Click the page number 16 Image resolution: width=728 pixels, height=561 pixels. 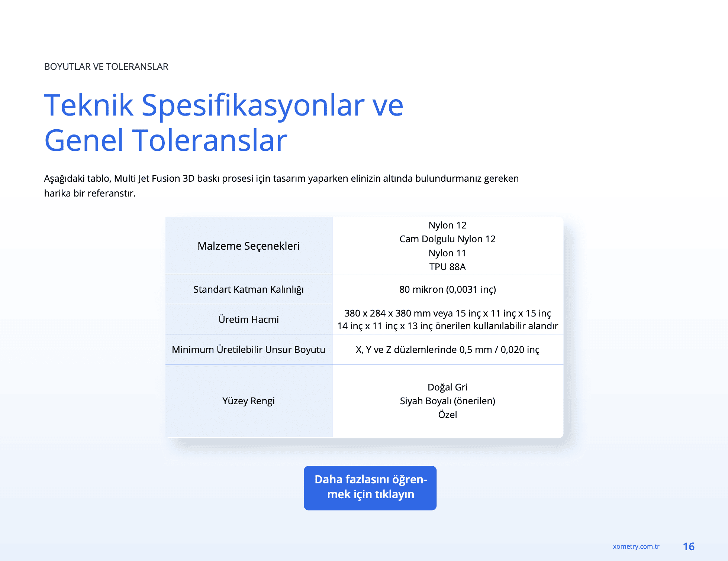point(689,546)
